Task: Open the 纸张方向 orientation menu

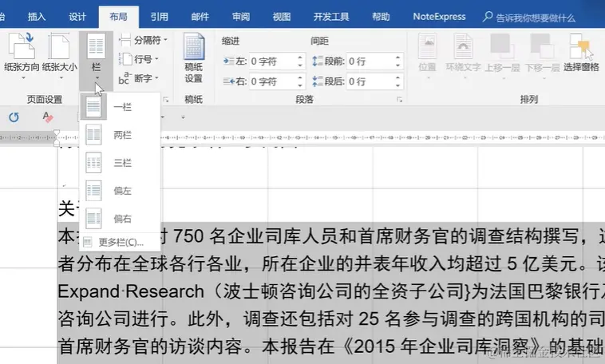Action: (22, 56)
